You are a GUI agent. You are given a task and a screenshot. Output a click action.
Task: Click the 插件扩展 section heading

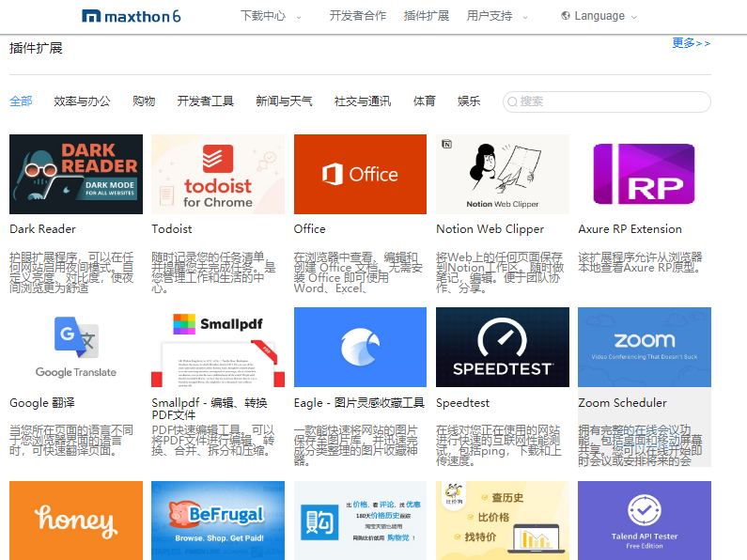point(36,48)
